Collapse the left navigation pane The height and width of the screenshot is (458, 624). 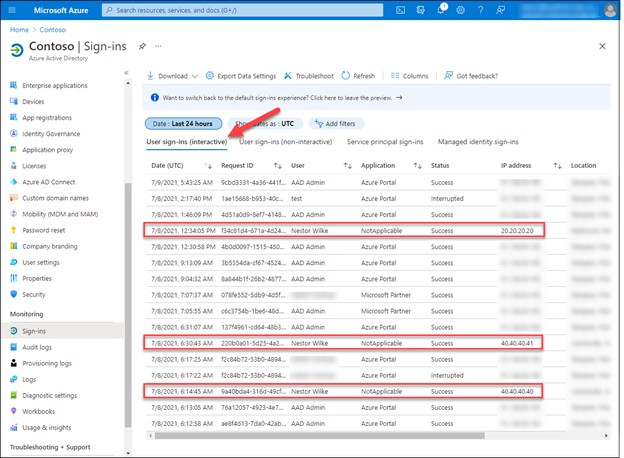126,72
